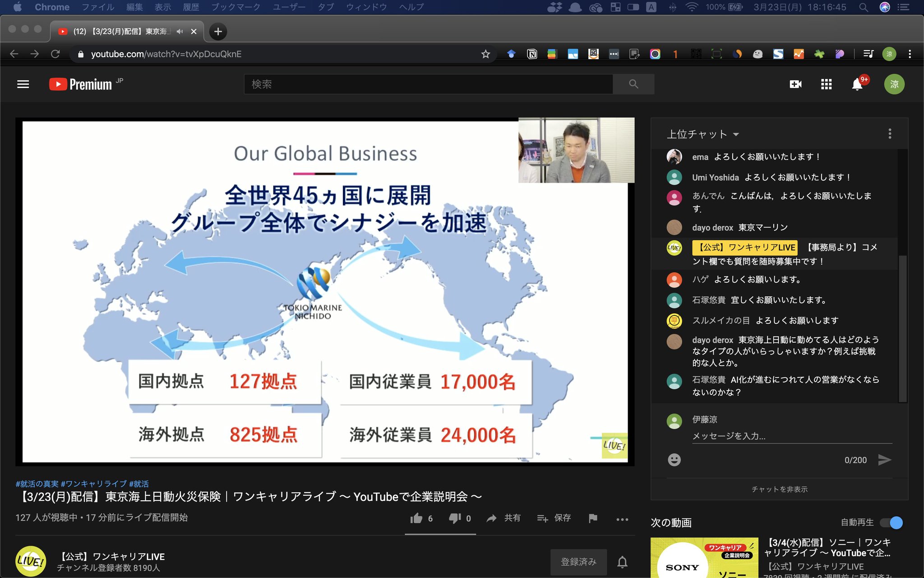The image size is (924, 578).
Task: Click the chat panel scrollbar
Action: (x=902, y=329)
